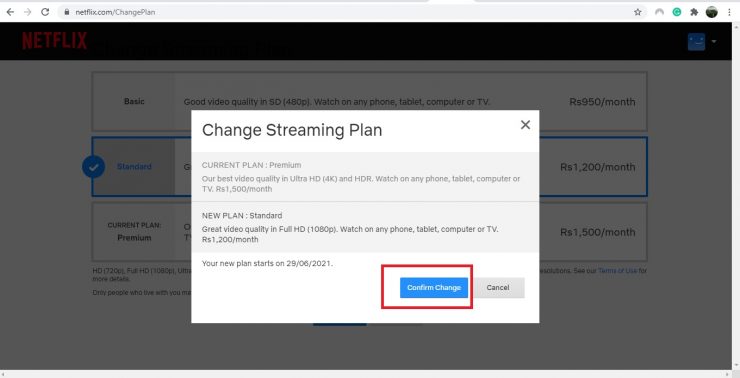
Task: Click the browser forward arrow
Action: coord(27,12)
